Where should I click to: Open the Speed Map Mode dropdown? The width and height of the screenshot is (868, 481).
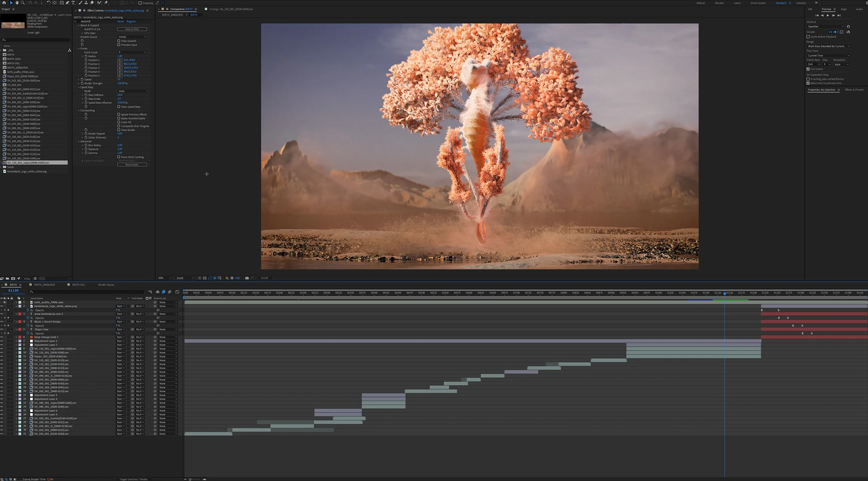point(133,91)
